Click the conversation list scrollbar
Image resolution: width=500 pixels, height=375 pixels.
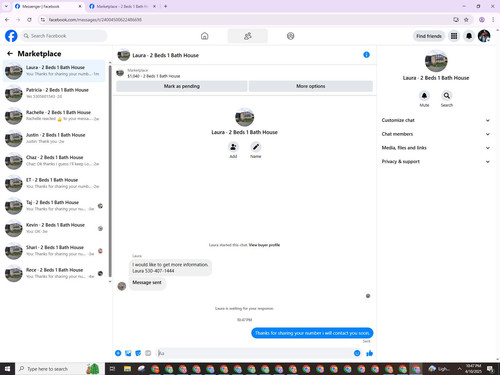coord(110,171)
